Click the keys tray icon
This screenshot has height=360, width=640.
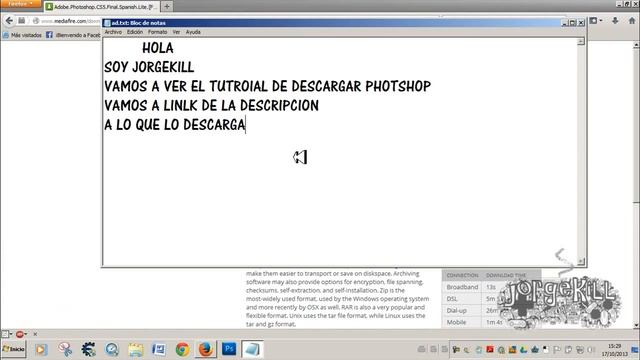click(456, 349)
